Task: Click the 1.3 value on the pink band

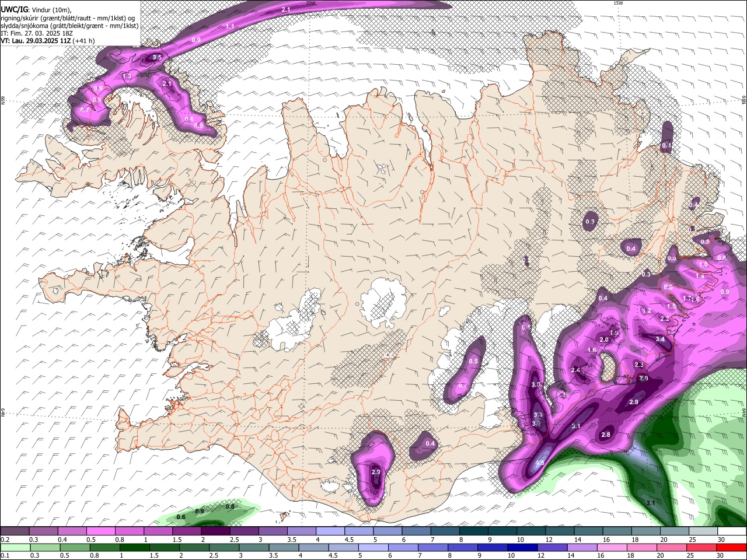Action: pyautogui.click(x=127, y=76)
